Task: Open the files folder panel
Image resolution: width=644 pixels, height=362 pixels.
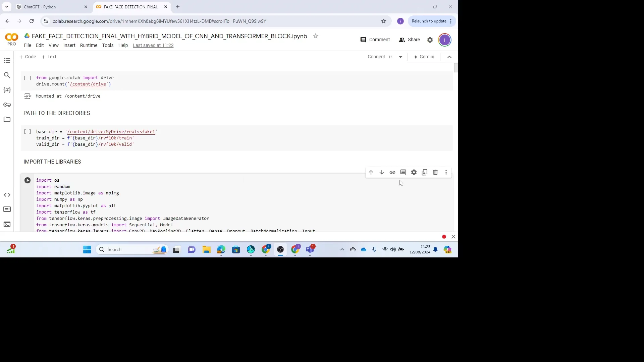Action: (x=7, y=119)
